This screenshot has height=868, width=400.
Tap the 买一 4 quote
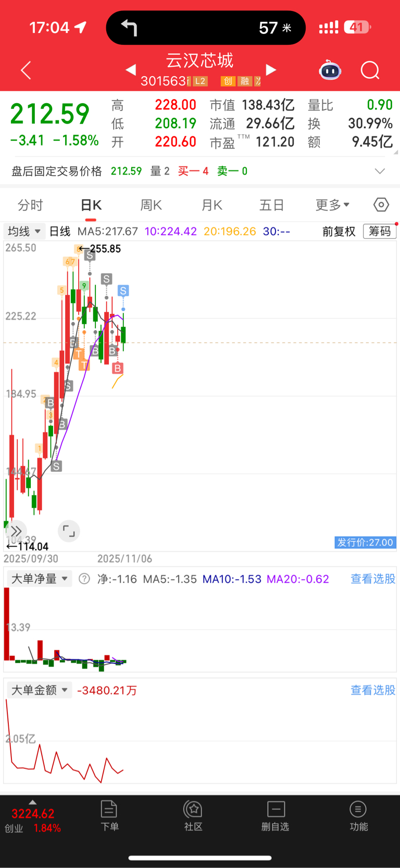pyautogui.click(x=193, y=171)
